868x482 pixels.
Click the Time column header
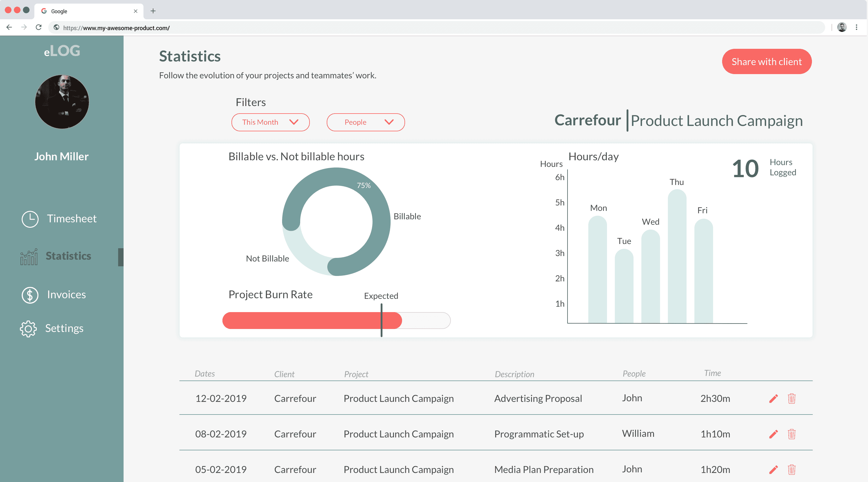(712, 373)
